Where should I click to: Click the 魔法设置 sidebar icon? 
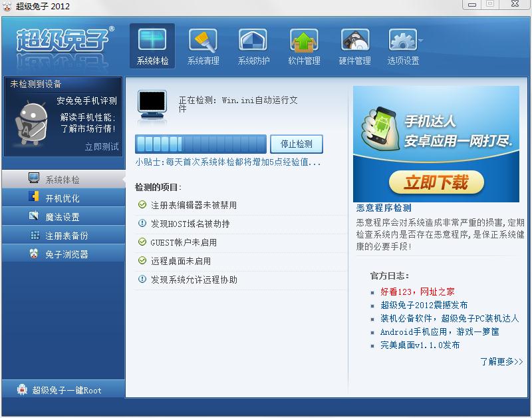(34, 215)
